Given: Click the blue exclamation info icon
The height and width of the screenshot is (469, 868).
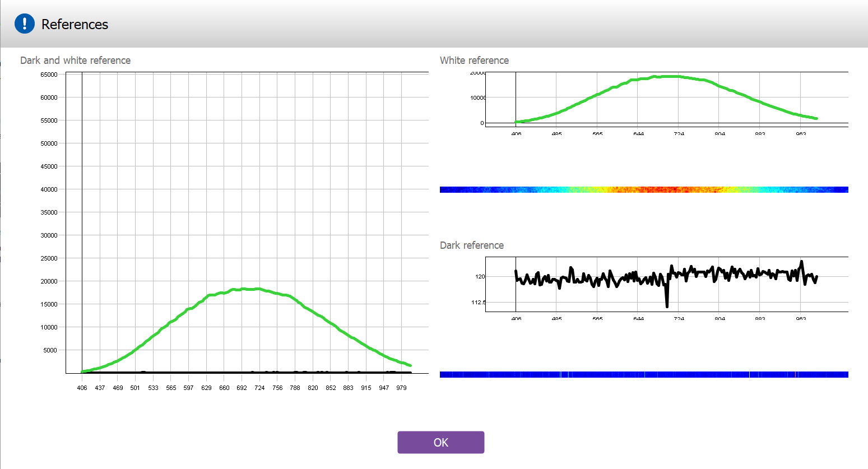Looking at the screenshot, I should (25, 24).
